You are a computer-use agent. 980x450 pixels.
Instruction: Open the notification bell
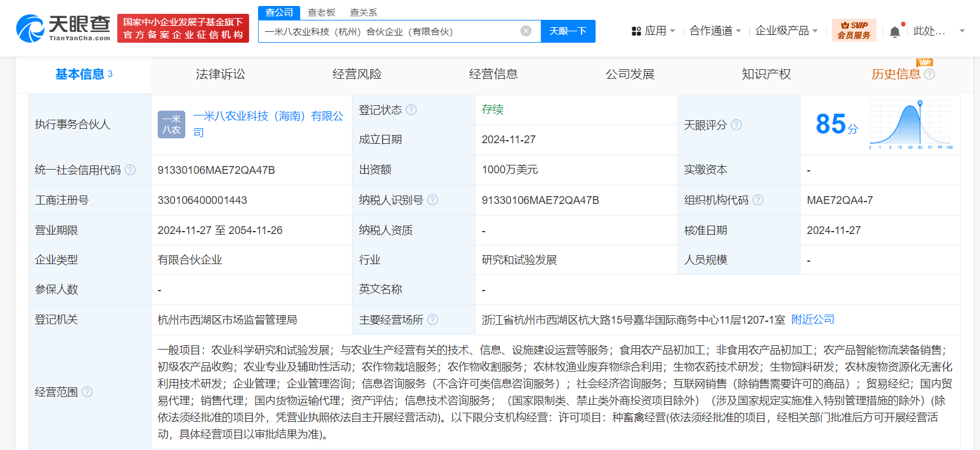pyautogui.click(x=895, y=31)
